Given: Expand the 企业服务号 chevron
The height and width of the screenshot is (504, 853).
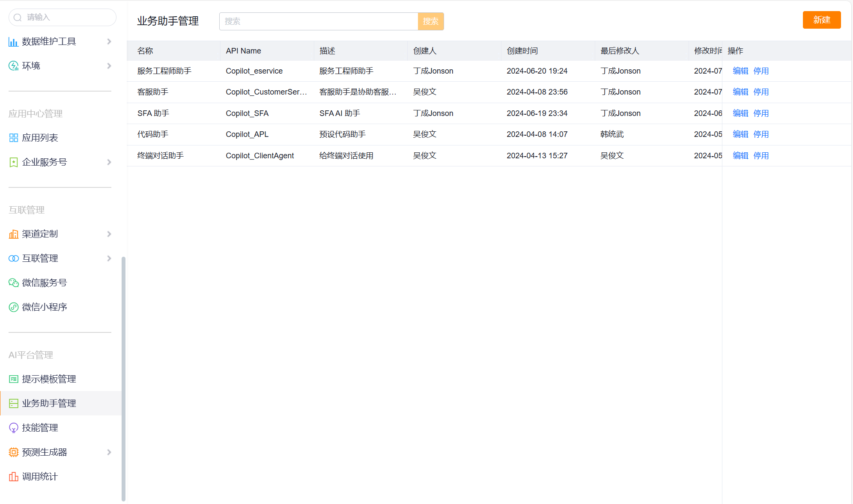Looking at the screenshot, I should [109, 162].
